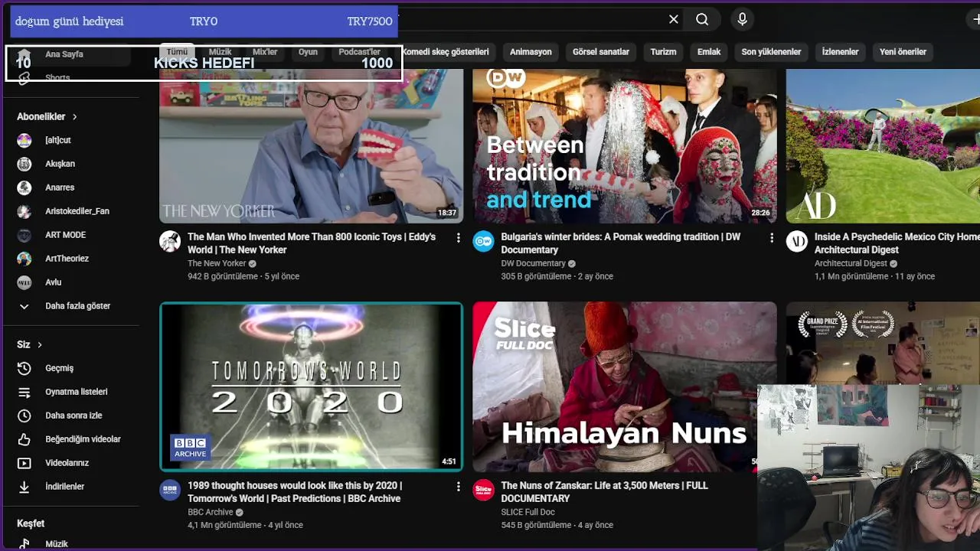Select the Komedi skeç gösterileri chip

click(446, 52)
